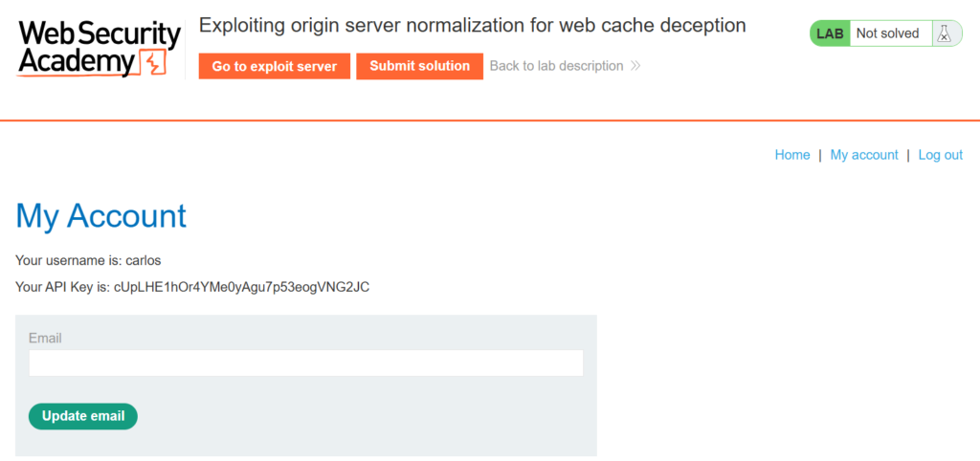
Task: Click the username carlos text line
Action: (x=88, y=260)
